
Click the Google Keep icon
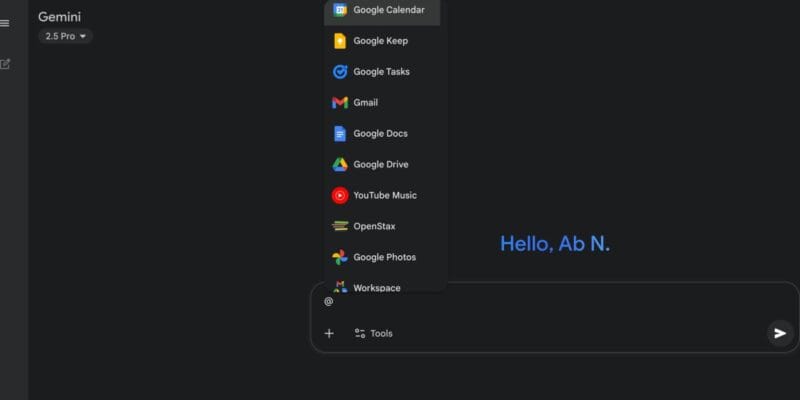pos(340,41)
